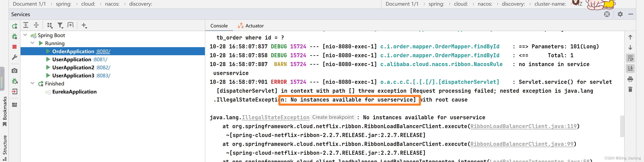Stop the running service with the red square
The height and width of the screenshot is (162, 644).
click(x=14, y=47)
